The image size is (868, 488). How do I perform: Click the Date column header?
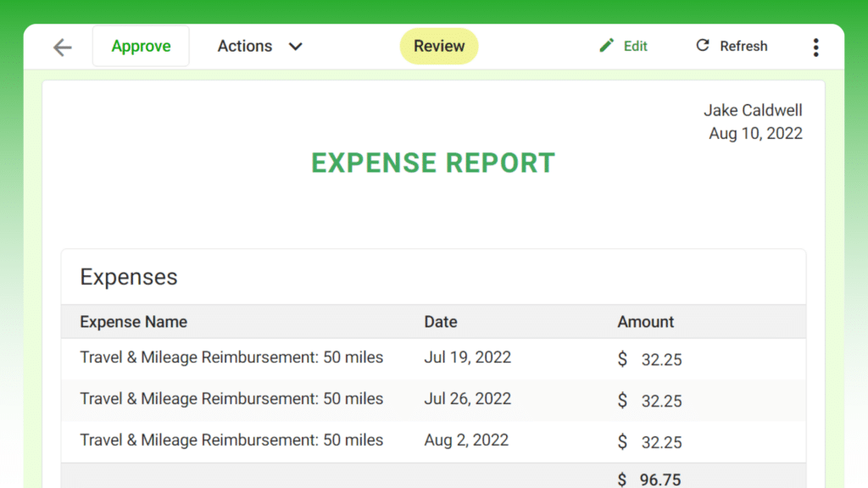(441, 321)
